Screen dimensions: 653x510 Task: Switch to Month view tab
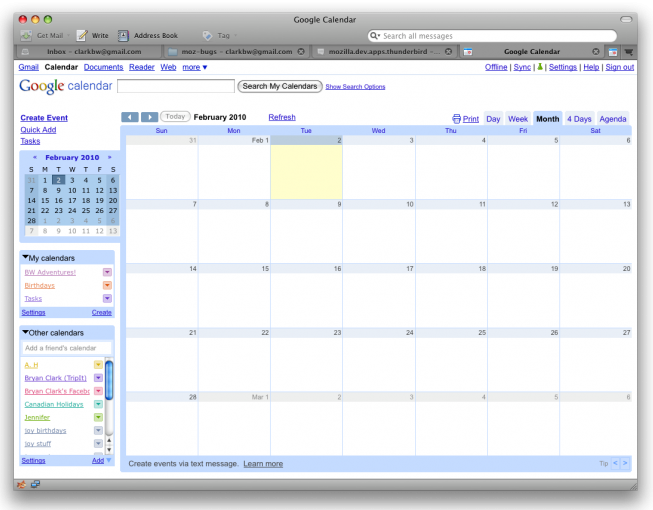pyautogui.click(x=548, y=119)
